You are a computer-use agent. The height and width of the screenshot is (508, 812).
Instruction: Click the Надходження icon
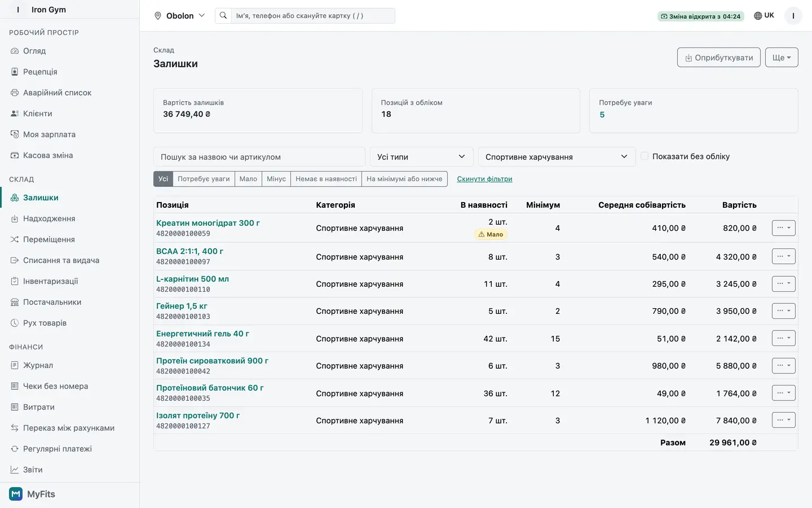(x=15, y=218)
